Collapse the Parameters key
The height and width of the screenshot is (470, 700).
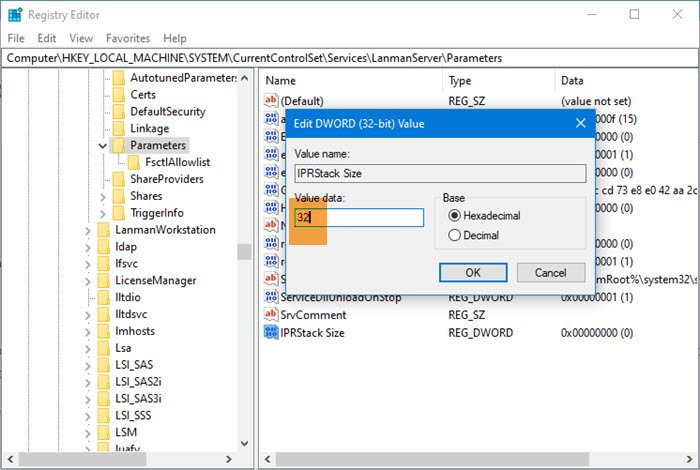pos(102,146)
